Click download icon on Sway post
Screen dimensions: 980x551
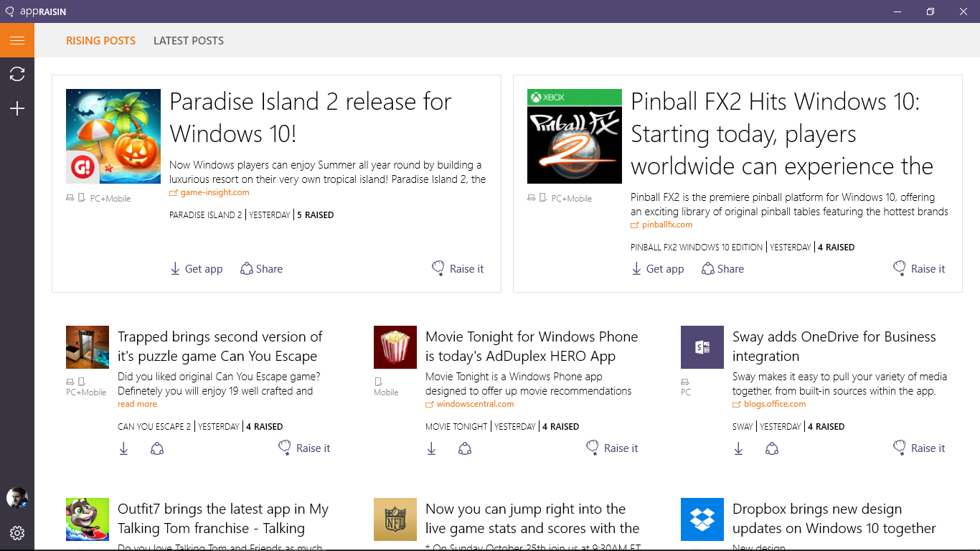[738, 448]
